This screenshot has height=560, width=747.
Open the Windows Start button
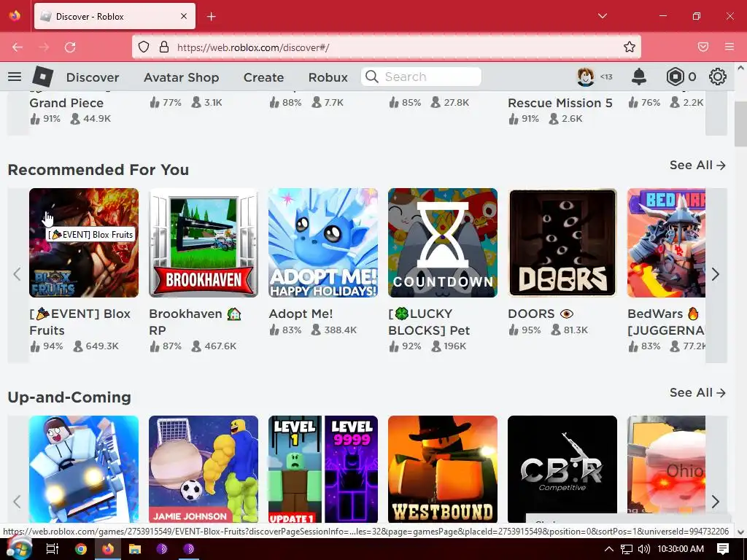coord(18,549)
